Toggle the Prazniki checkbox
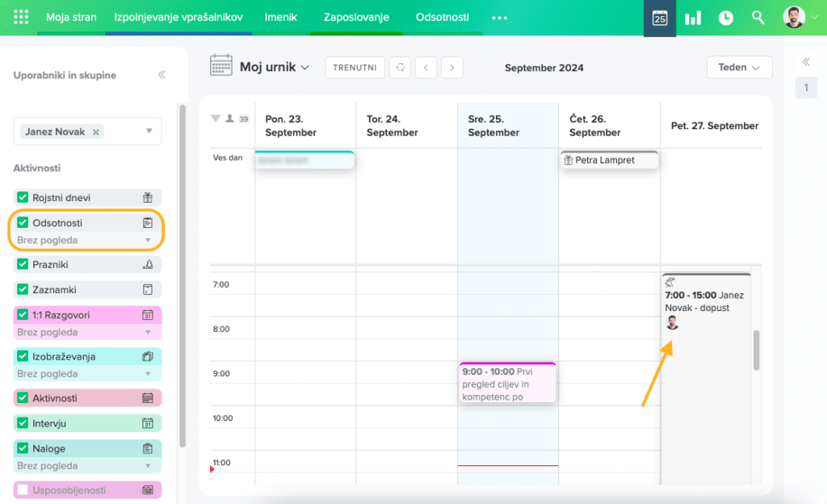 (23, 265)
